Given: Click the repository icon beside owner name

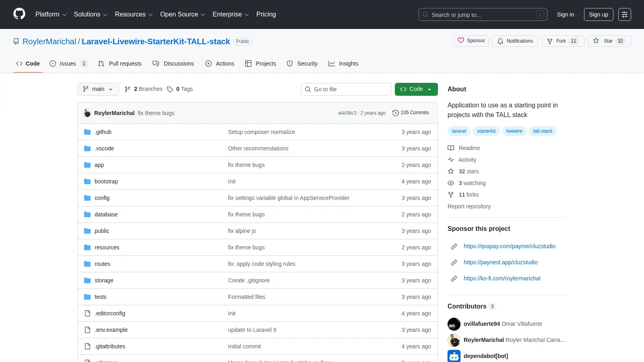Looking at the screenshot, I should 16,41.
